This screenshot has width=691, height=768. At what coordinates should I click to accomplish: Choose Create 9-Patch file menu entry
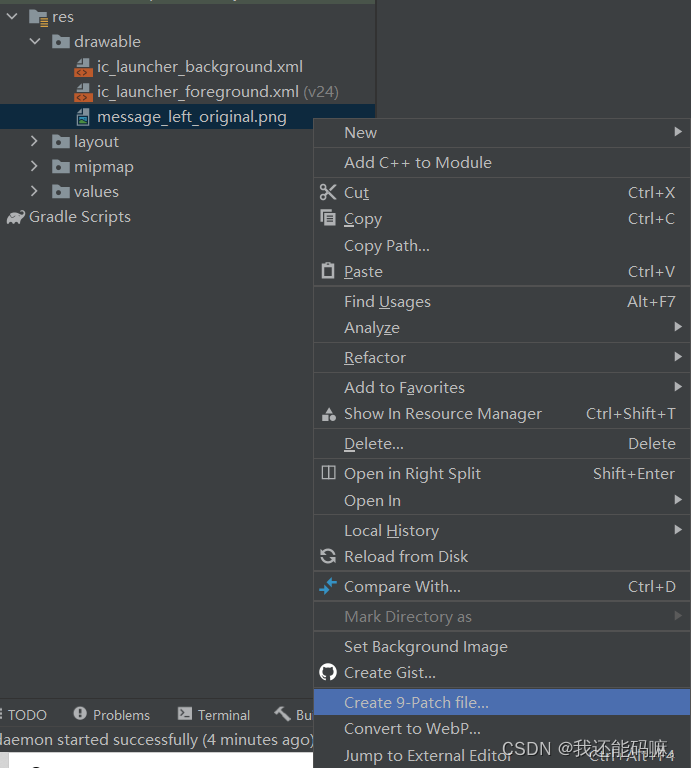501,702
